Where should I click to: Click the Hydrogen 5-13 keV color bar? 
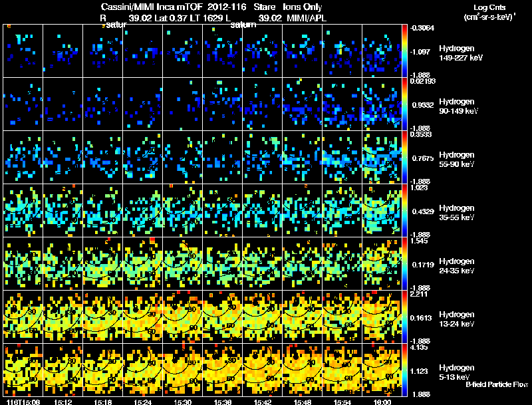(404, 370)
